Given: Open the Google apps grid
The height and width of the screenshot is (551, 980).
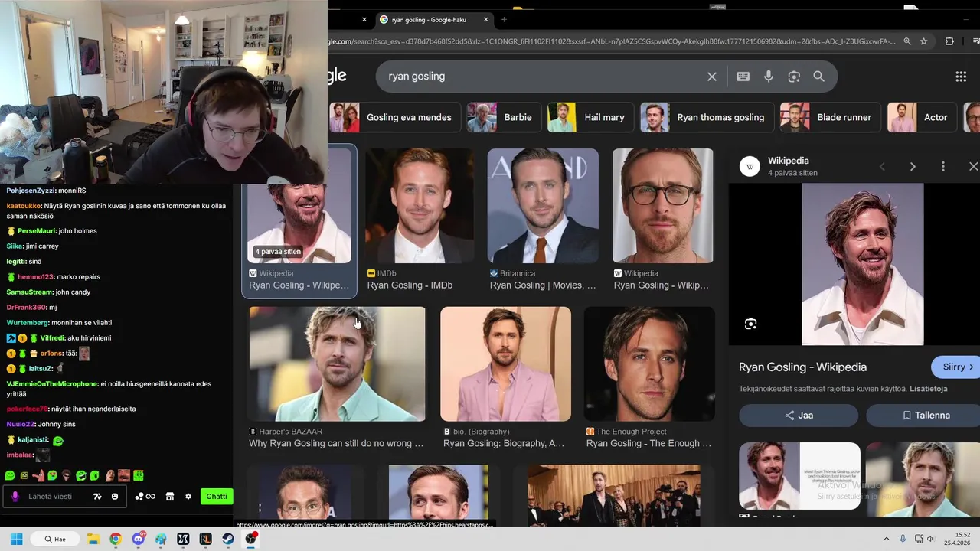Looking at the screenshot, I should 961,77.
